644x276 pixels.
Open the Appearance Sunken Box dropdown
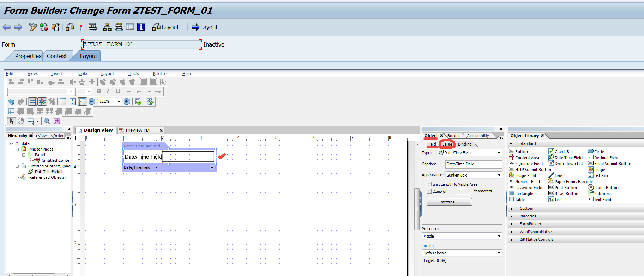[x=499, y=175]
